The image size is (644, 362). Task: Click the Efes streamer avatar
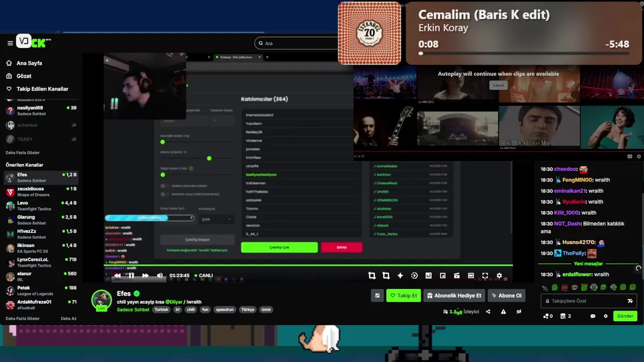coord(101,300)
